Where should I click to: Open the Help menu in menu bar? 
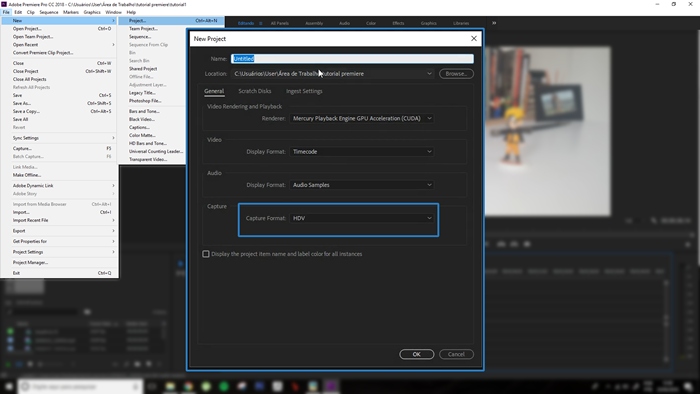(131, 12)
